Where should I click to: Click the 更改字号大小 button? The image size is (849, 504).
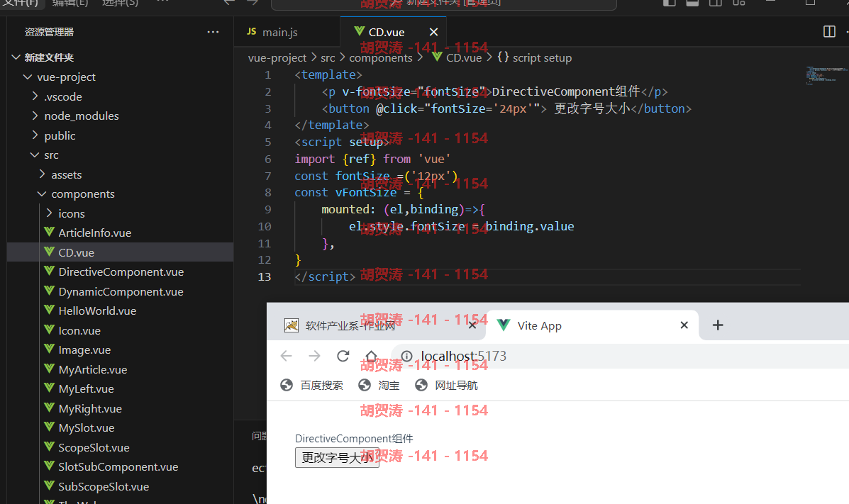tap(337, 457)
